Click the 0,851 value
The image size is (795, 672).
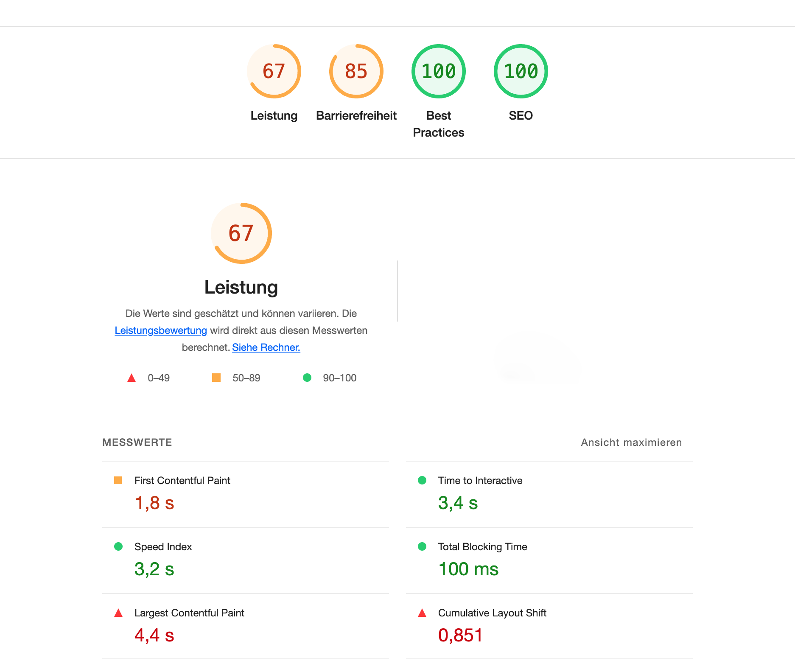460,636
